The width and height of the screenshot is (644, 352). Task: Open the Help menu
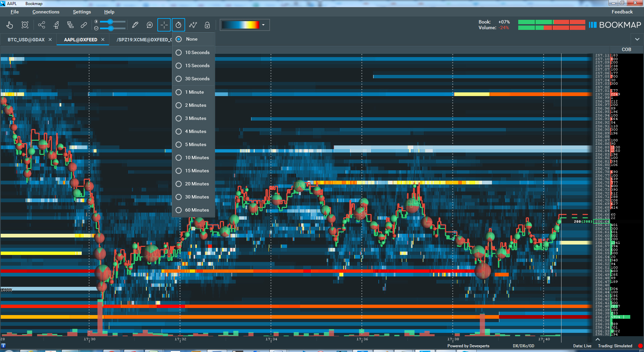(109, 12)
